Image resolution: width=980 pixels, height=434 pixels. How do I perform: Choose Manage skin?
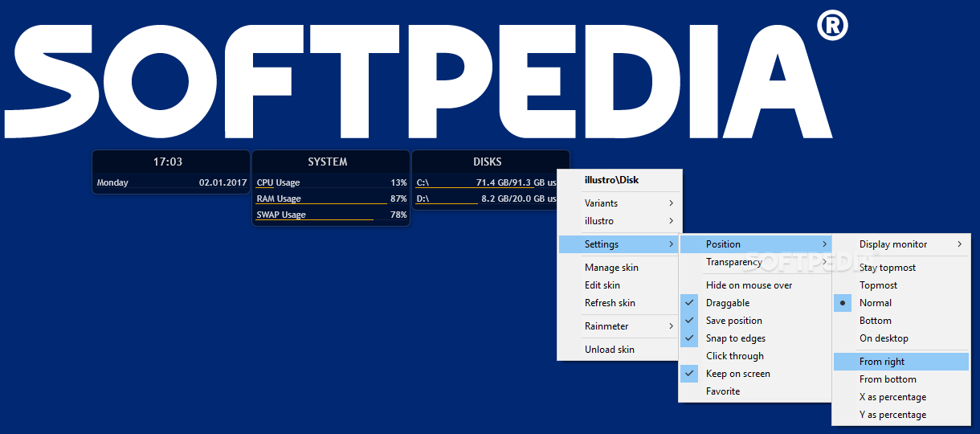click(x=619, y=268)
